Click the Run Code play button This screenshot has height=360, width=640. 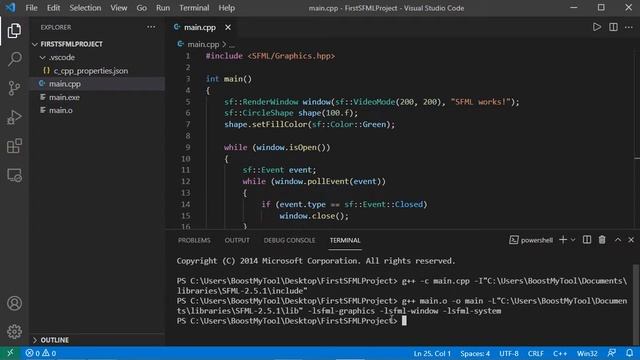pos(597,27)
